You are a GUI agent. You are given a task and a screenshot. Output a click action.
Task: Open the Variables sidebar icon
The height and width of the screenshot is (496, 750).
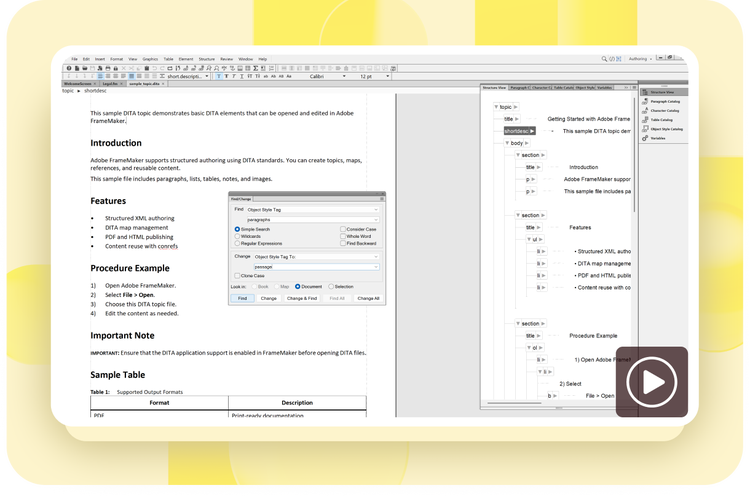click(x=645, y=138)
